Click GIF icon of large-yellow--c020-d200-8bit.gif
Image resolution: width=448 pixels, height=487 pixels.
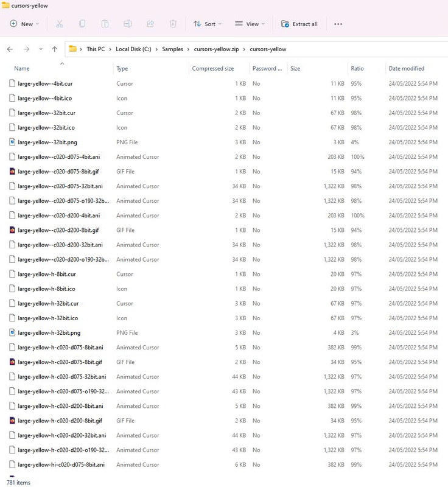point(12,230)
